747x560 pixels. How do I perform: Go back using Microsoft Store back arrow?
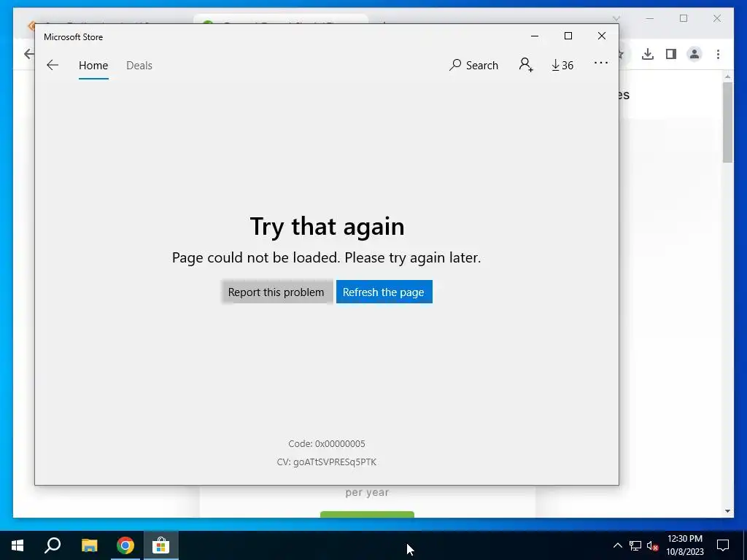[x=53, y=65]
